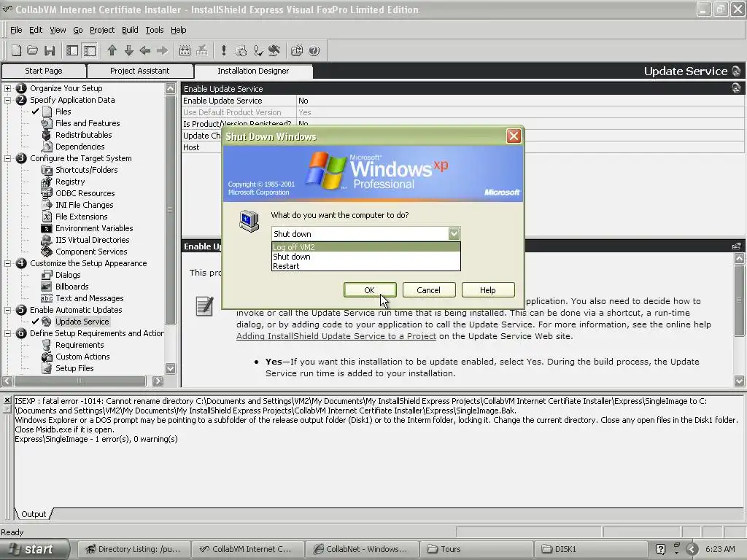This screenshot has height=560, width=747.
Task: Collapse Enable Automatic Updates node
Action: click(7, 310)
